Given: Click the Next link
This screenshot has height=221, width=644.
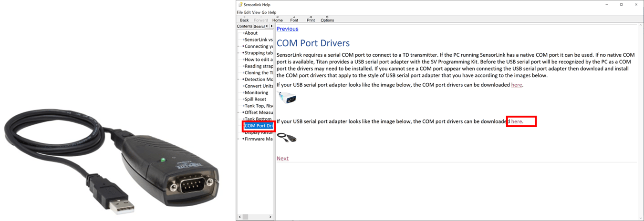Looking at the screenshot, I should tap(282, 159).
